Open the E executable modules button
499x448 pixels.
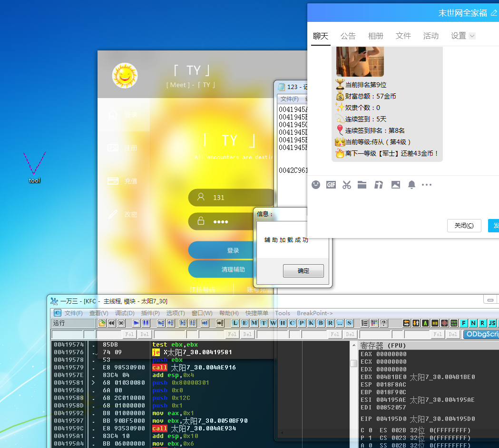pos(245,323)
